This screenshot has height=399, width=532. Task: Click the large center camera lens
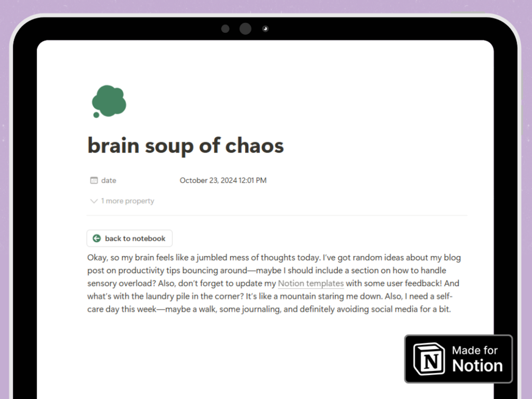pos(245,29)
